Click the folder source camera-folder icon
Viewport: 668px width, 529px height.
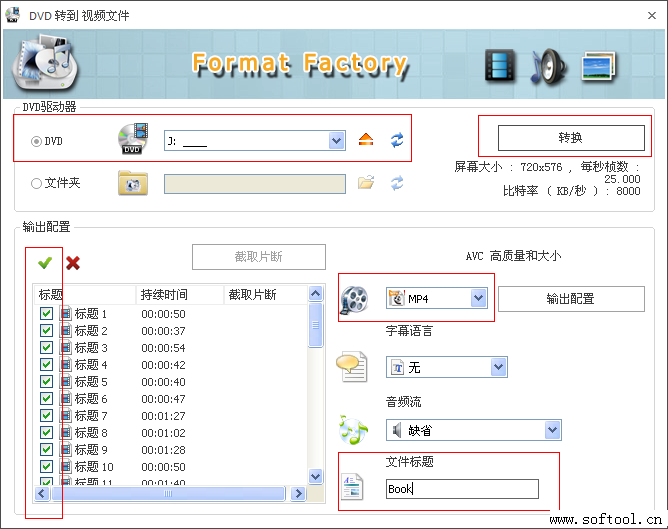pos(133,183)
